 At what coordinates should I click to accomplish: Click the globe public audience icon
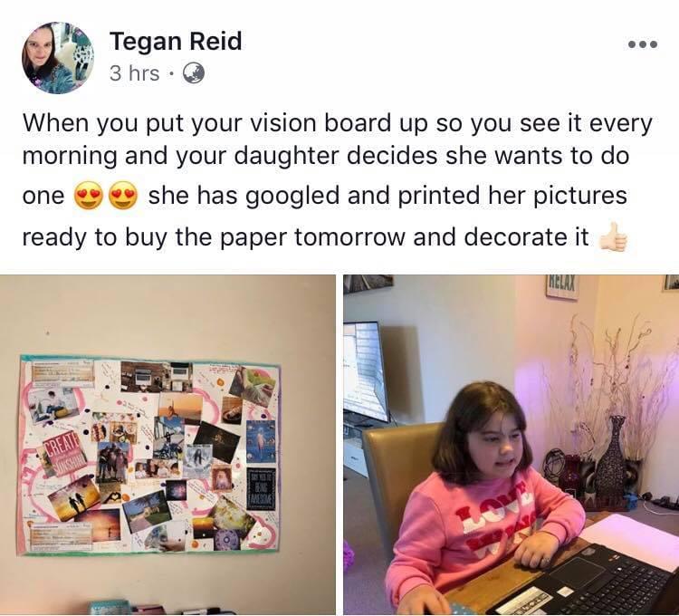point(193,73)
